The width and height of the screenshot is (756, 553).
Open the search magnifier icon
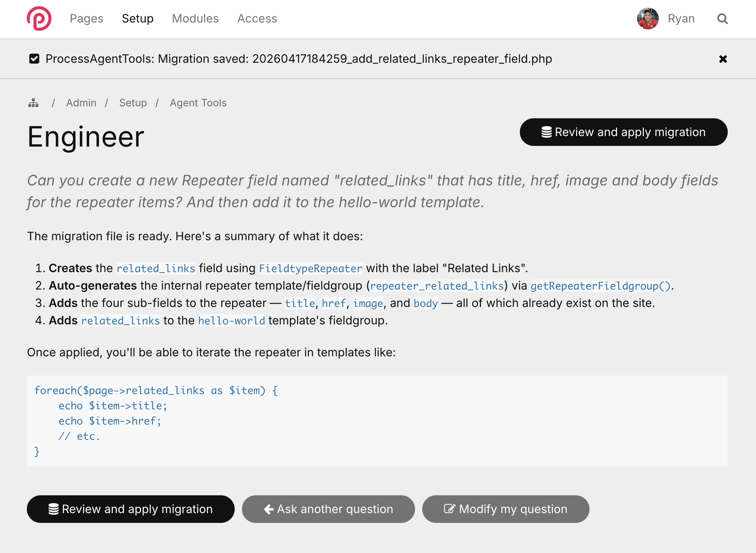coord(722,19)
